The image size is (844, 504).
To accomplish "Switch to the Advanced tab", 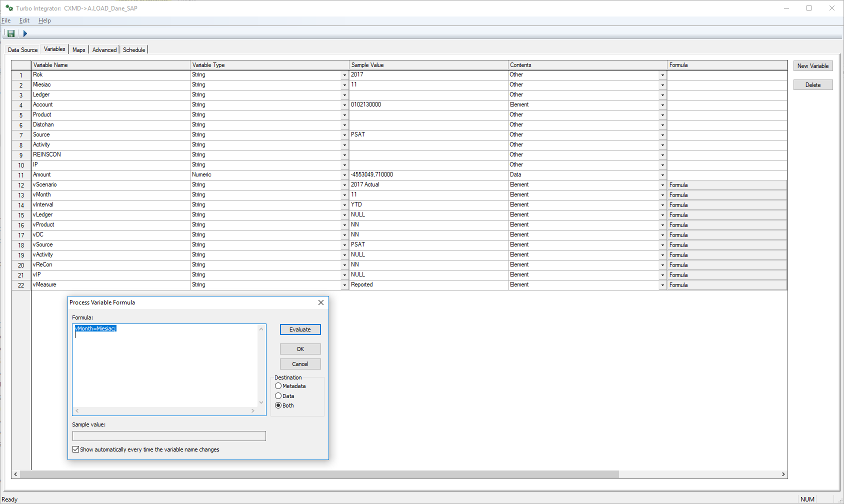I will (104, 50).
